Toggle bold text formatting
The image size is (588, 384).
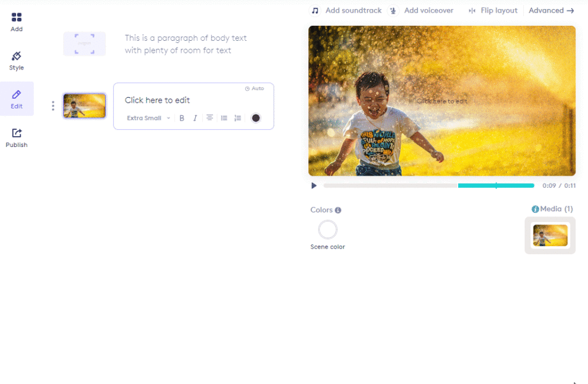182,118
